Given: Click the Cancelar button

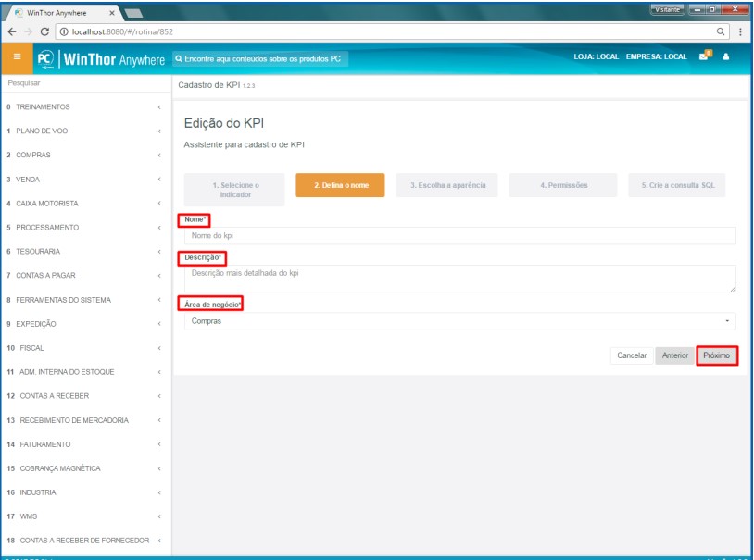Looking at the screenshot, I should [632, 355].
